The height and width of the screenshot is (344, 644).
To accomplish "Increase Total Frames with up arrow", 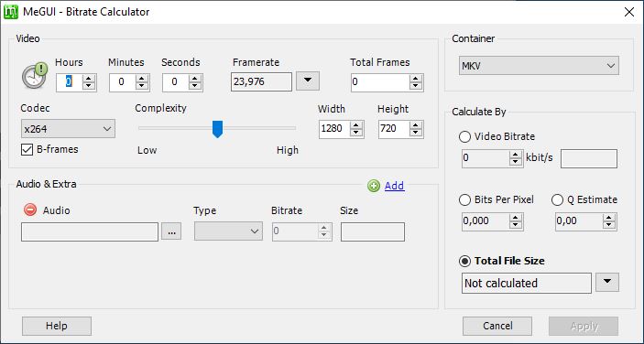I will pyautogui.click(x=416, y=78).
